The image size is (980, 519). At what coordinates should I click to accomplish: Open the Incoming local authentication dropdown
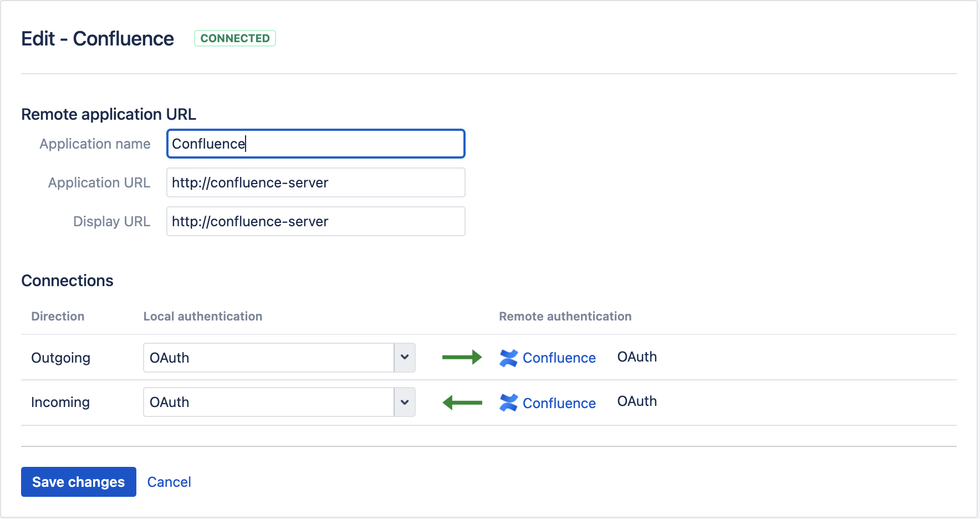pyautogui.click(x=269, y=402)
